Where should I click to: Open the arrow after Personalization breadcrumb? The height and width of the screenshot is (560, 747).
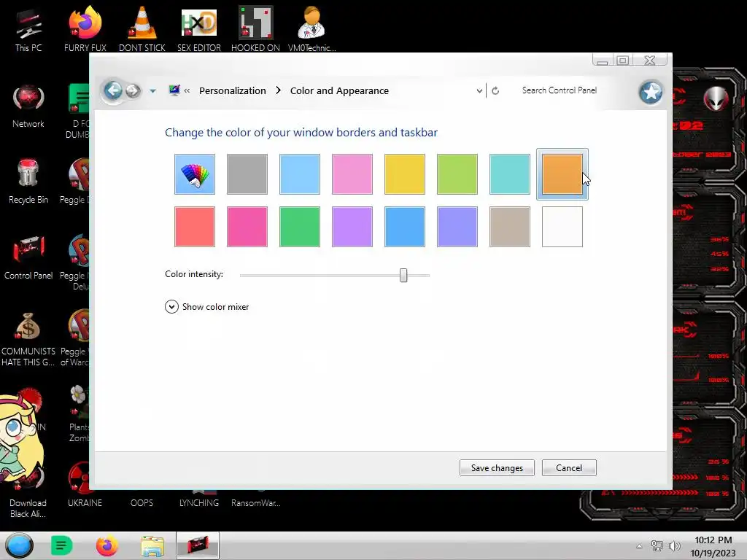[x=278, y=90]
